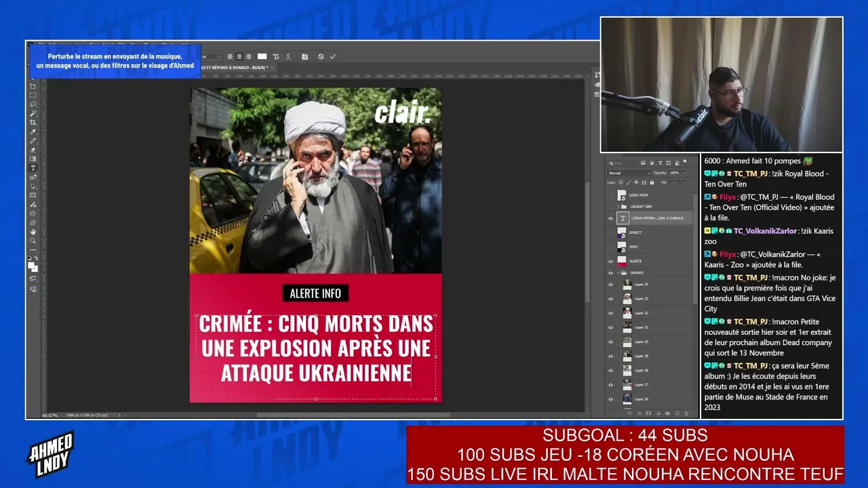
Task: Expand the URGENT GRP group
Action: click(618, 206)
